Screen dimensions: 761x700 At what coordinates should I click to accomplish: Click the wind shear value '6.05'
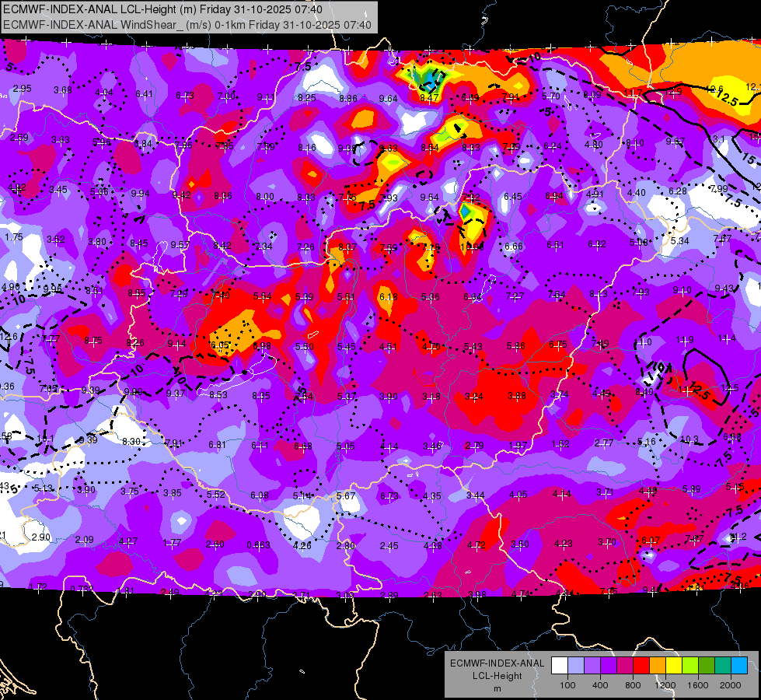tap(219, 345)
